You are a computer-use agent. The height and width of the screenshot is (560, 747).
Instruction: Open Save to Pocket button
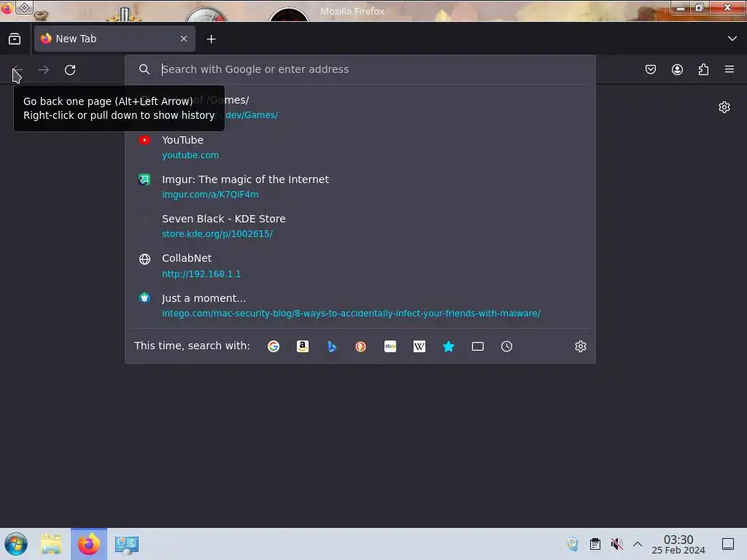point(651,69)
